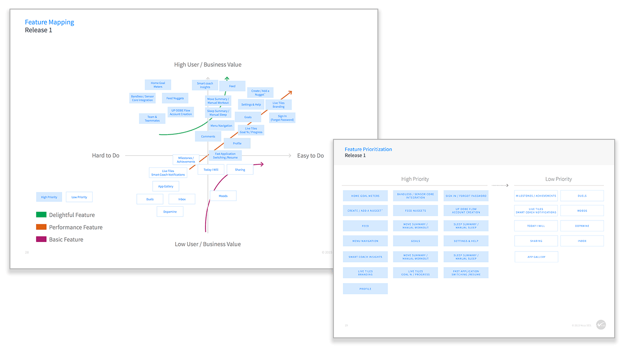The image size is (644, 362).
Task: Click BANDLESS / SENSOR CORE INTEGRATION on Feature Prioritization slide
Action: coord(415,196)
